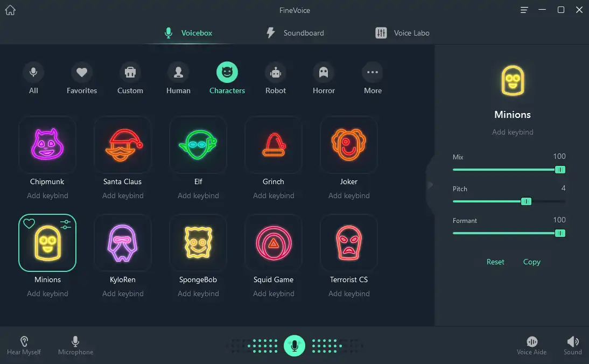
Task: Add keybind under Terrorist CS
Action: pyautogui.click(x=349, y=294)
